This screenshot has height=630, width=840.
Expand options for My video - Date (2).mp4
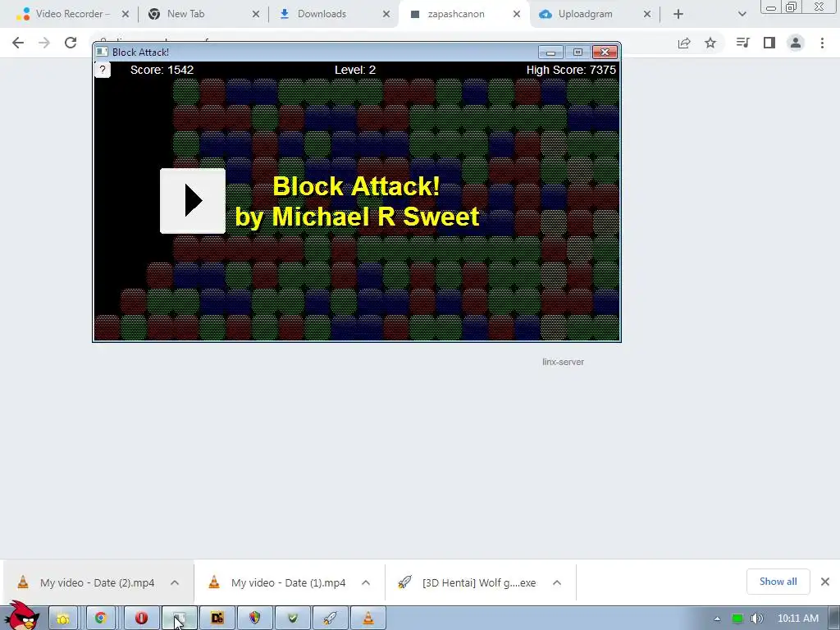(x=175, y=582)
